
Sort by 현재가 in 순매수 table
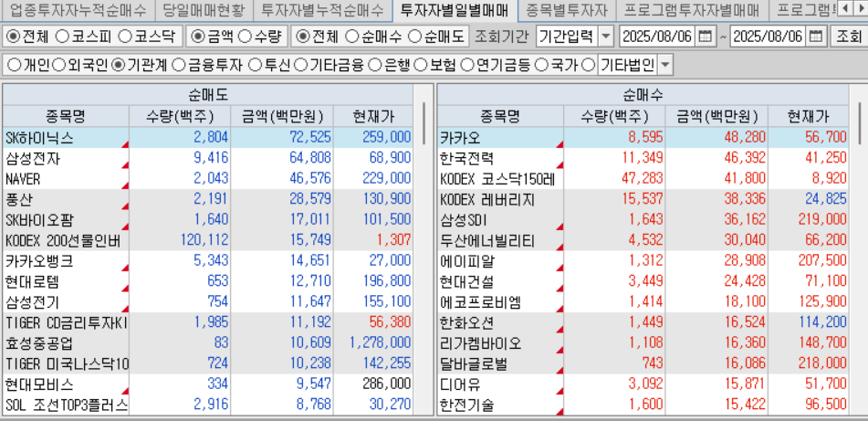coord(808,116)
